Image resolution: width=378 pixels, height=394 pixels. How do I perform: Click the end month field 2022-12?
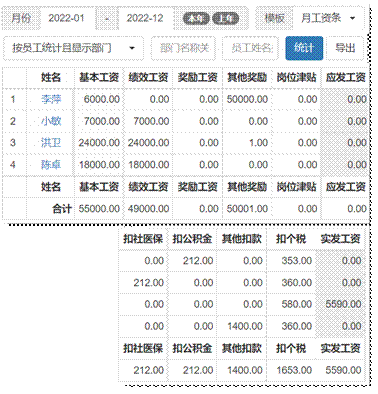pos(145,18)
